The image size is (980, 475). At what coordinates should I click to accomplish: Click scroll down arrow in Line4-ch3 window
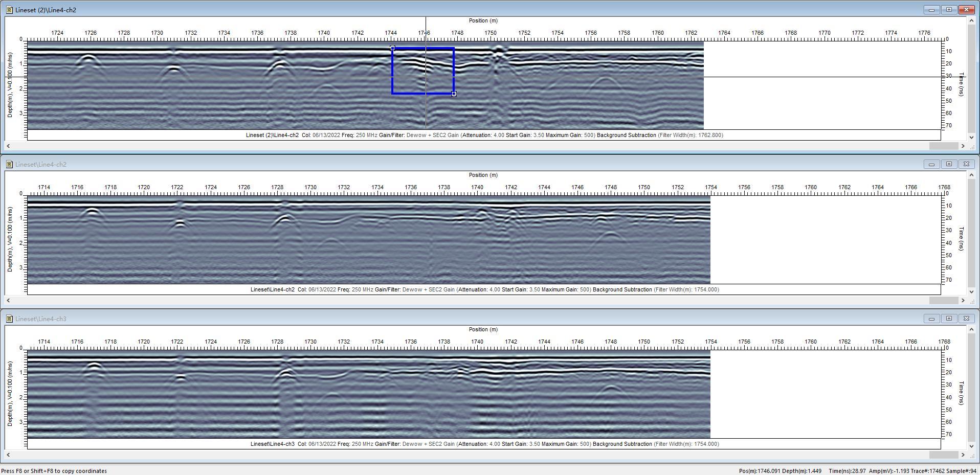pyautogui.click(x=971, y=446)
